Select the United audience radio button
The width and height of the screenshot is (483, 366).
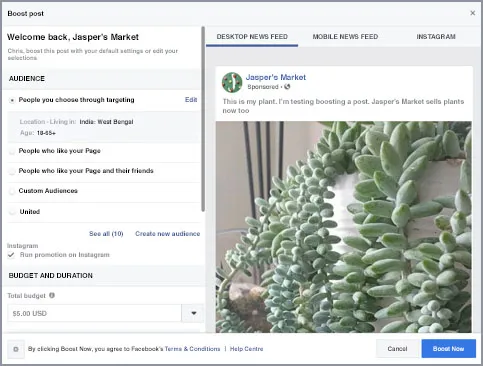[13, 212]
